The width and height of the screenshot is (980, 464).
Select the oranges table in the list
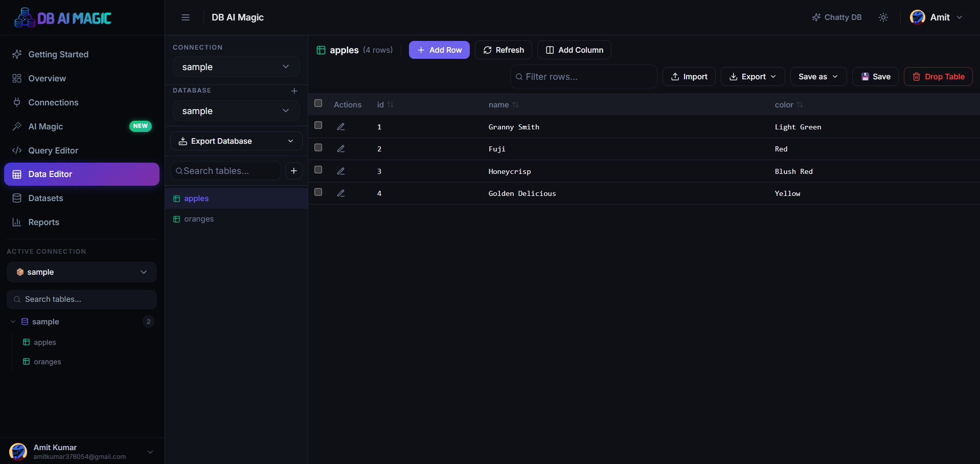pos(236,219)
